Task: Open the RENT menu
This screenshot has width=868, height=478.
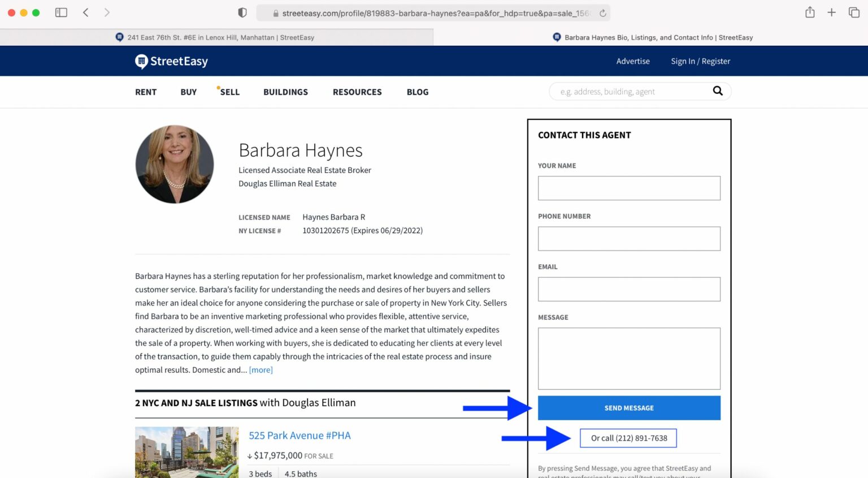Action: pyautogui.click(x=146, y=92)
